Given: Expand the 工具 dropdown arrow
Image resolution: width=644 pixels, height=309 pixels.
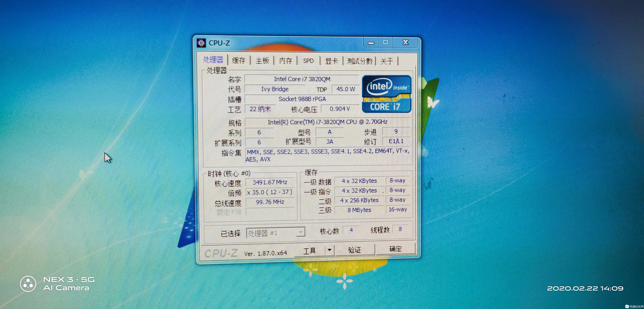Looking at the screenshot, I should click(x=330, y=250).
